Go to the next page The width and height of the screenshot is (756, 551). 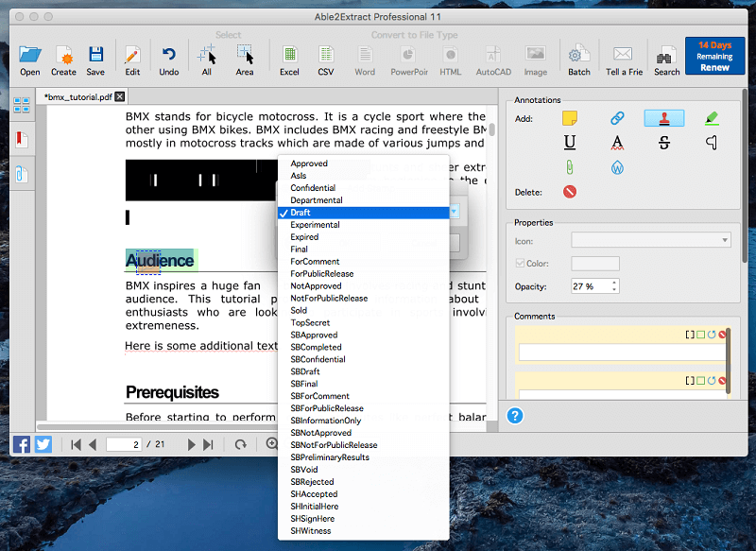pos(191,444)
